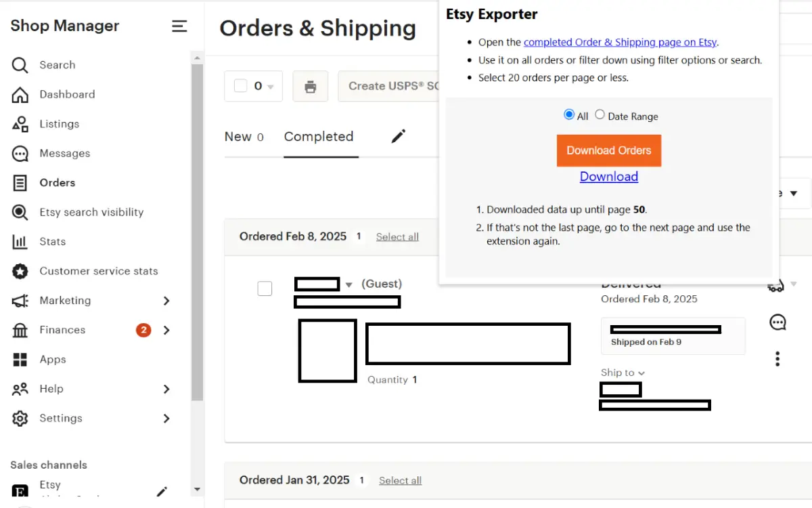Open Customer service stats
Image resolution: width=812 pixels, height=508 pixels.
(99, 271)
